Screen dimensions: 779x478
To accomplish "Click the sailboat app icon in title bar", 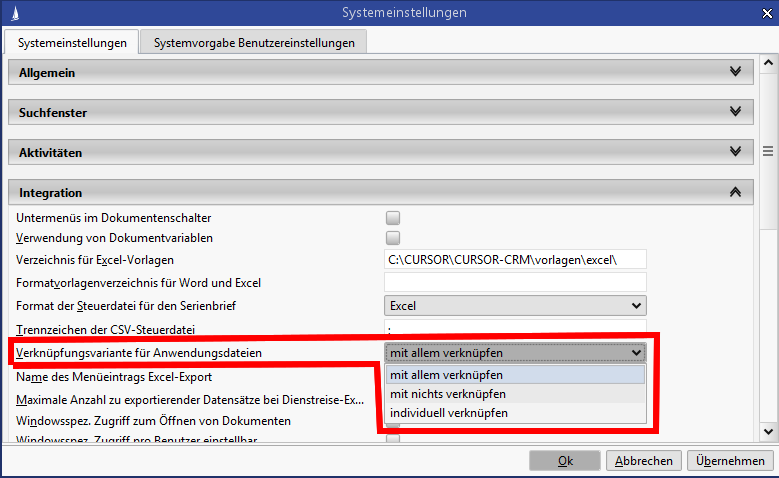I will 13,13.
